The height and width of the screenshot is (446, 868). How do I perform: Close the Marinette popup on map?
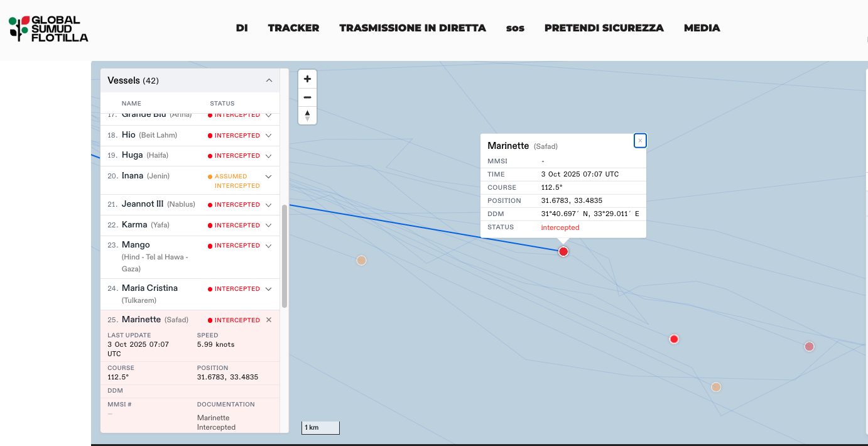640,141
